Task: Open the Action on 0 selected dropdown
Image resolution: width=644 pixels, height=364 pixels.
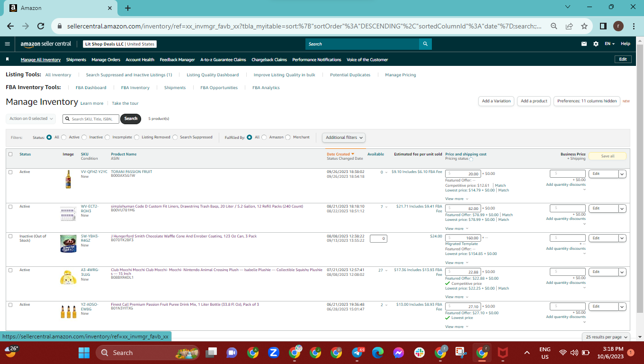Action: (31, 118)
